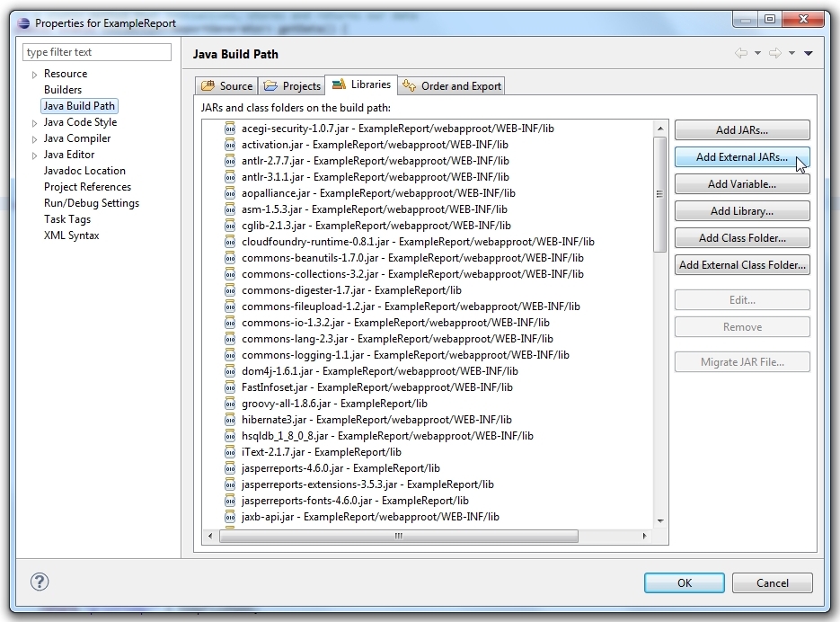The image size is (840, 622).
Task: Select the jaxb-api.jar list entry
Action: click(x=370, y=517)
